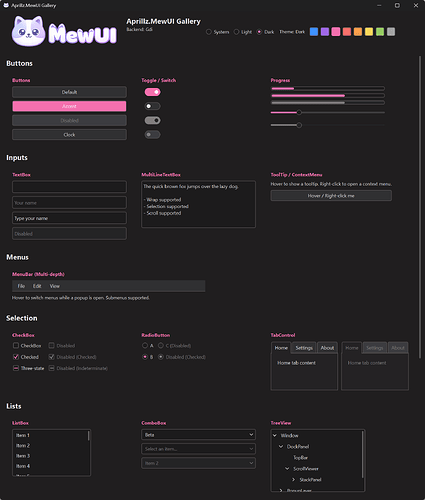Image resolution: width=425 pixels, height=500 pixels.
Task: Click the main page vertical scrollbar
Action: tap(420, 207)
